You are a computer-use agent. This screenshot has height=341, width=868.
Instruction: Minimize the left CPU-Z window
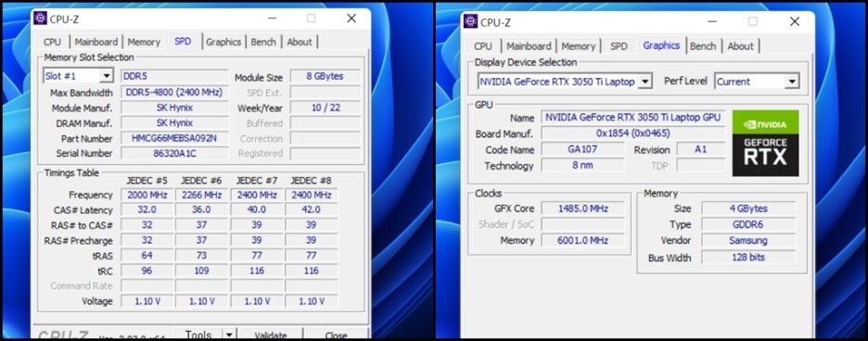pyautogui.click(x=272, y=19)
